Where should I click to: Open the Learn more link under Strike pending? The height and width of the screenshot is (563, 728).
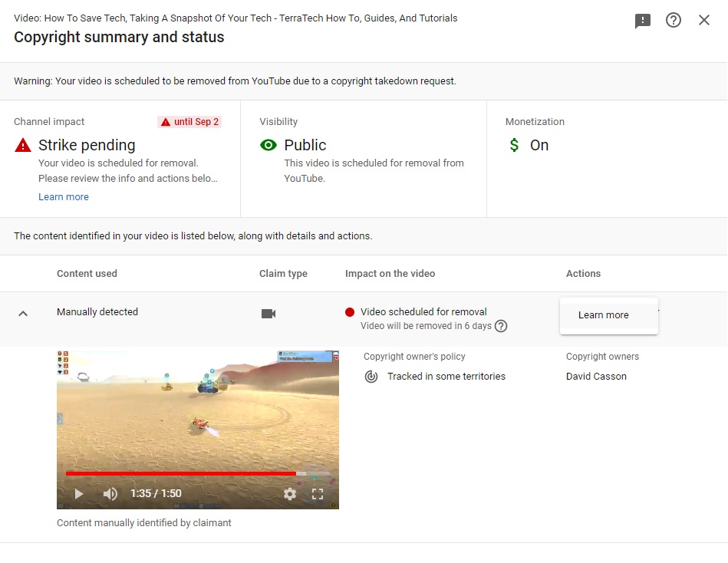coord(64,197)
